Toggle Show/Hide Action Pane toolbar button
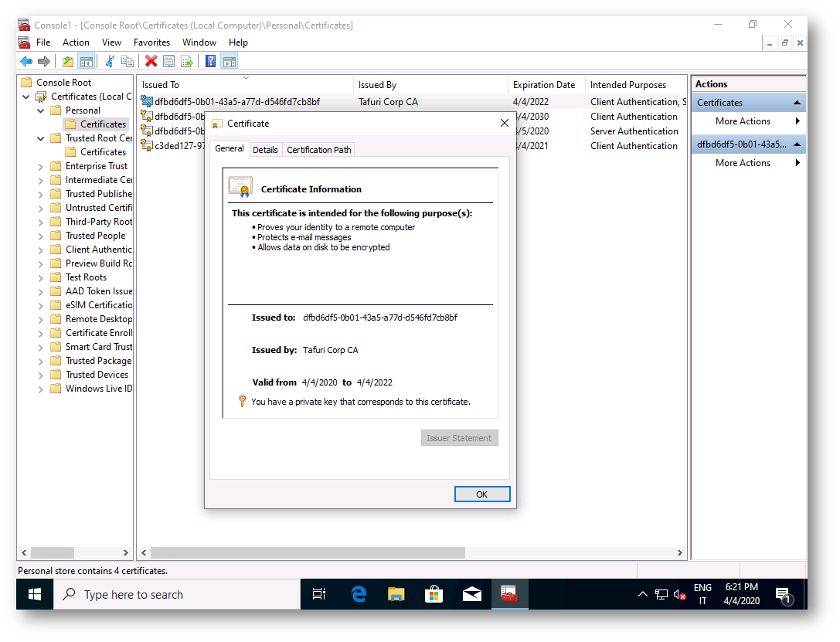Image resolution: width=840 pixels, height=642 pixels. 229,62
